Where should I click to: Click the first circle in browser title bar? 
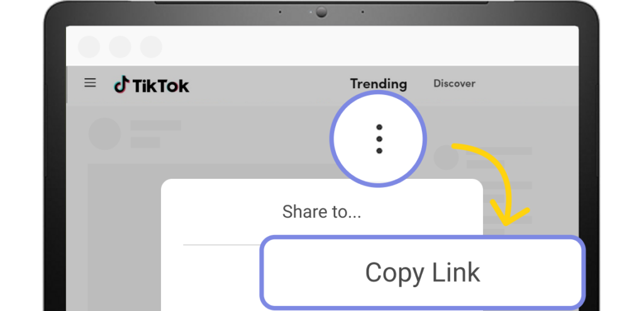(x=89, y=47)
